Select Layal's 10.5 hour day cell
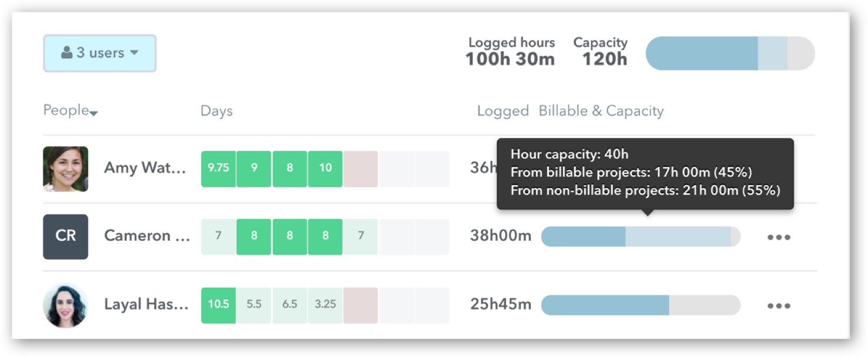868x357 pixels. [218, 305]
